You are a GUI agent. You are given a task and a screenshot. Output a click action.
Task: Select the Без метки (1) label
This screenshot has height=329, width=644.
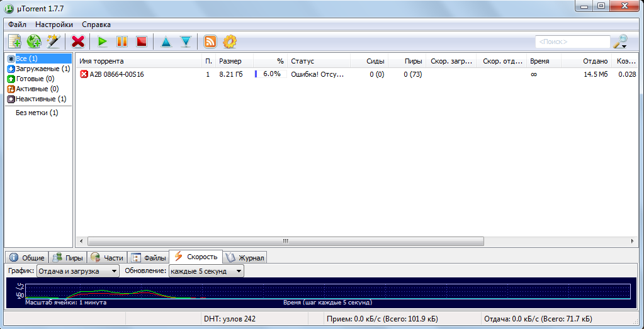pos(37,113)
